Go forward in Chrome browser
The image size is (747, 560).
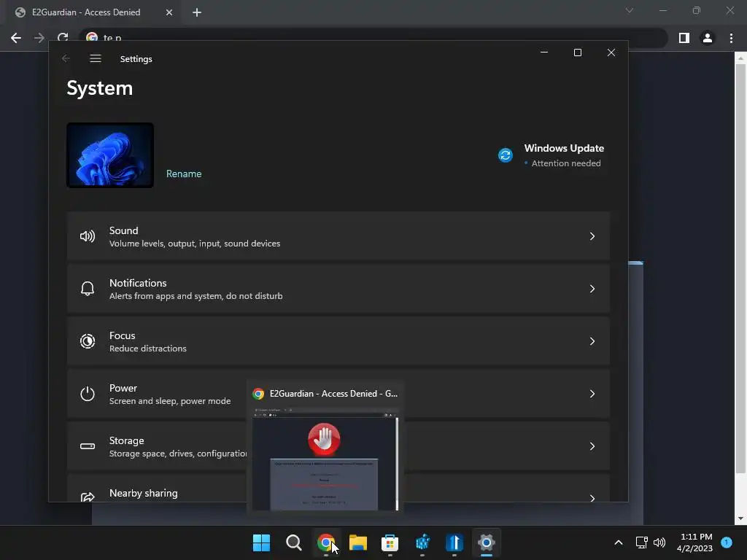click(x=39, y=38)
